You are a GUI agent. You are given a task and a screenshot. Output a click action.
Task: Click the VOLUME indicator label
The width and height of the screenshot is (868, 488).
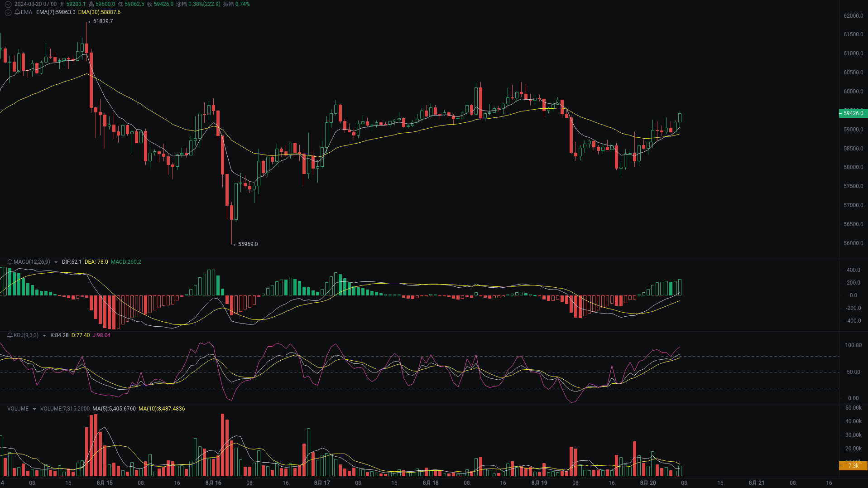18,409
